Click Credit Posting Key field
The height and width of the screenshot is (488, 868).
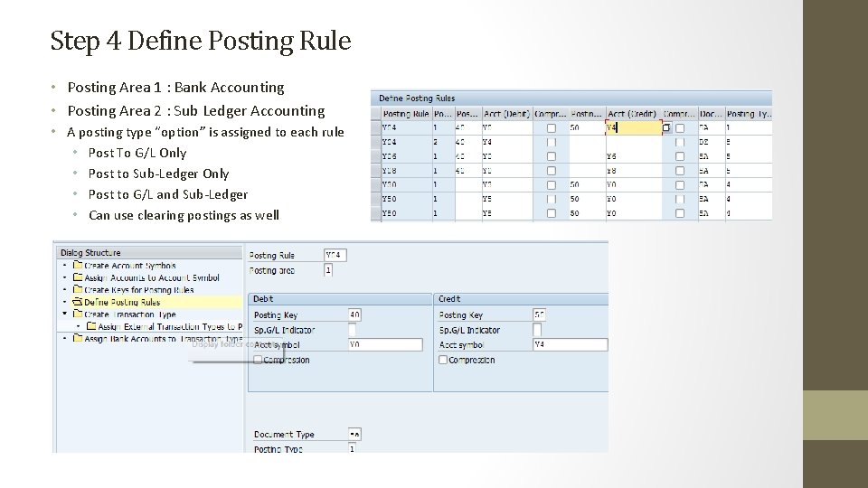(x=540, y=314)
